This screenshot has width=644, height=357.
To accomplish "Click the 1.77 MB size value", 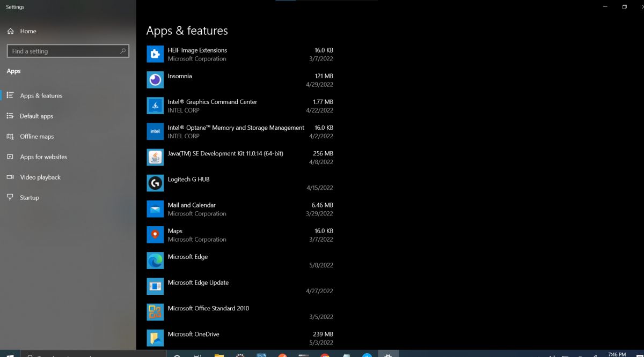I will (x=323, y=102).
